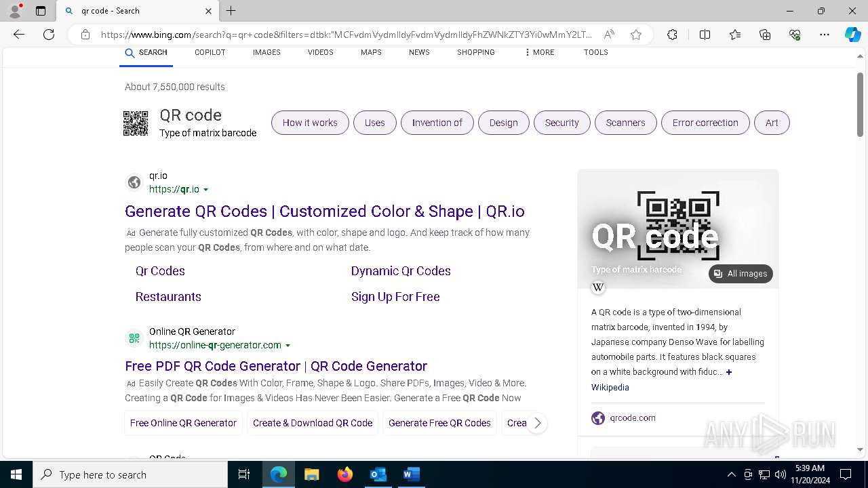868x488 pixels.
Task: Open Free PDF QR Code Generator result
Action: (276, 366)
